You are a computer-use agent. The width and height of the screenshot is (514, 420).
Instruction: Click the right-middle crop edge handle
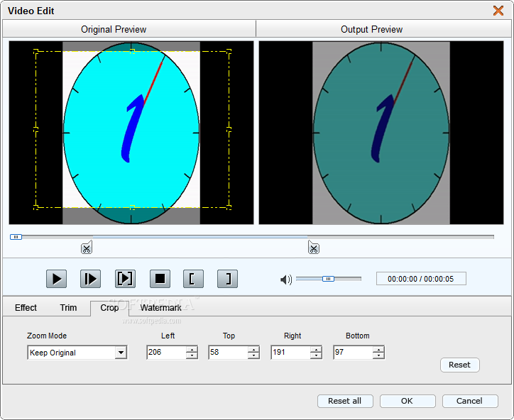click(x=229, y=130)
